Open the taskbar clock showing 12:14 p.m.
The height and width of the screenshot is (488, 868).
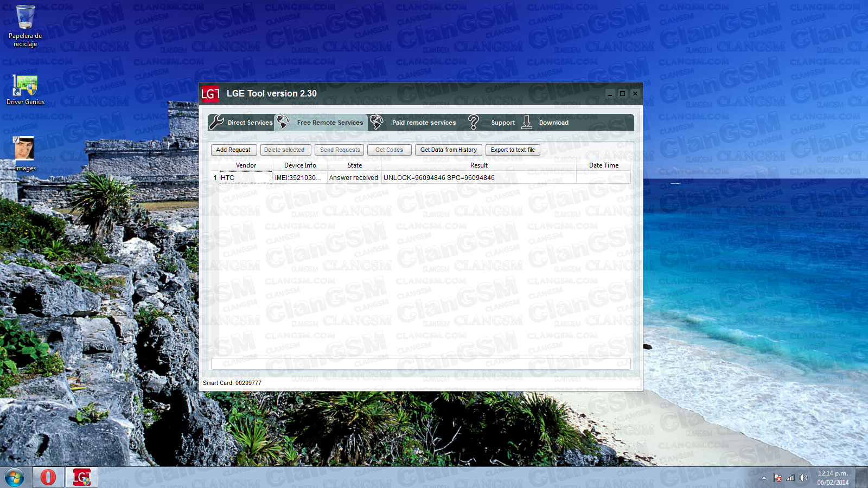pyautogui.click(x=833, y=478)
